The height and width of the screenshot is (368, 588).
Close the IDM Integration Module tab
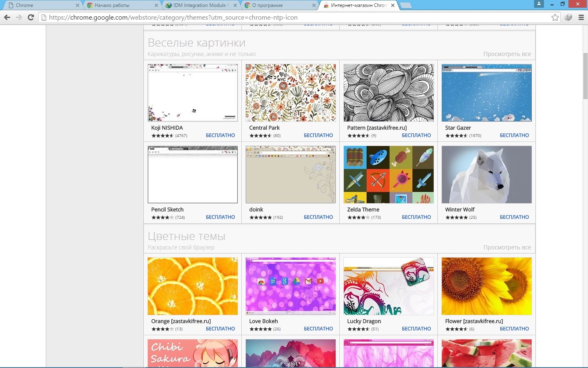coord(235,5)
